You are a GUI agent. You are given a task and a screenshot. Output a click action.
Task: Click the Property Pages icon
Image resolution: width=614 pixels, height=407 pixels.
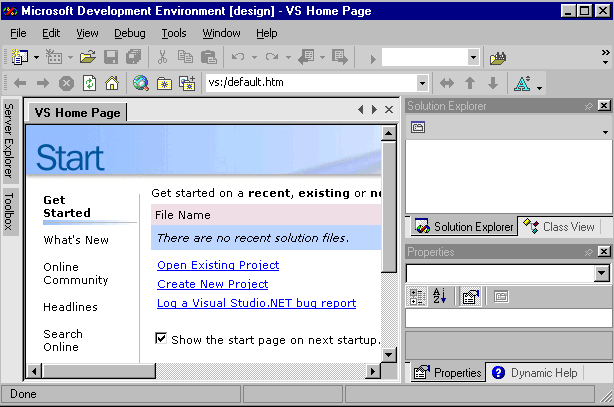501,297
